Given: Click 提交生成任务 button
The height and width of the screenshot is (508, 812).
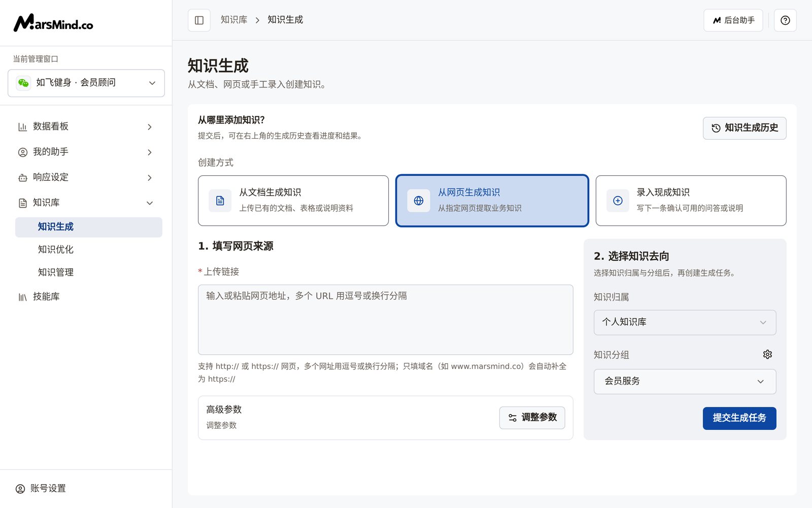Looking at the screenshot, I should tap(739, 418).
